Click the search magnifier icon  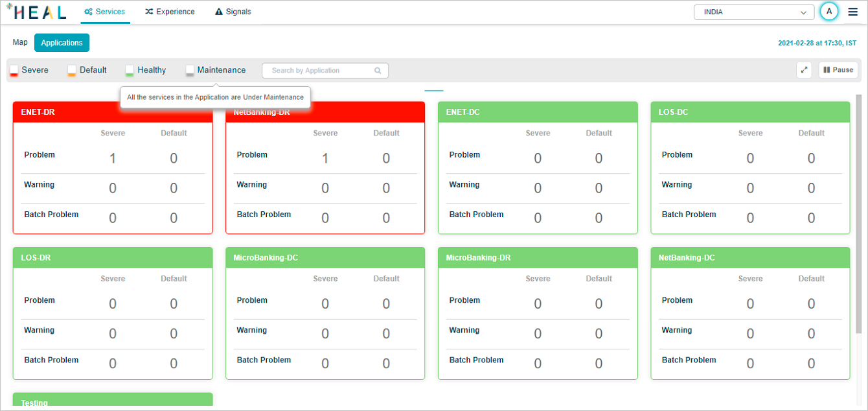point(378,71)
